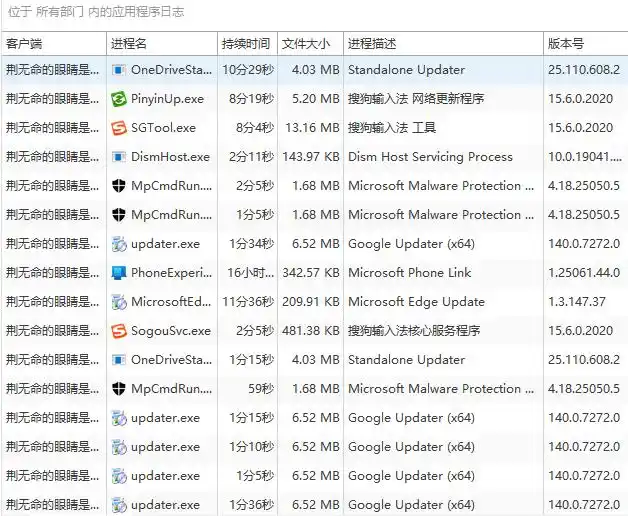Click the 13.16 MB file size cell
This screenshot has height=516, width=628.
[312, 128]
